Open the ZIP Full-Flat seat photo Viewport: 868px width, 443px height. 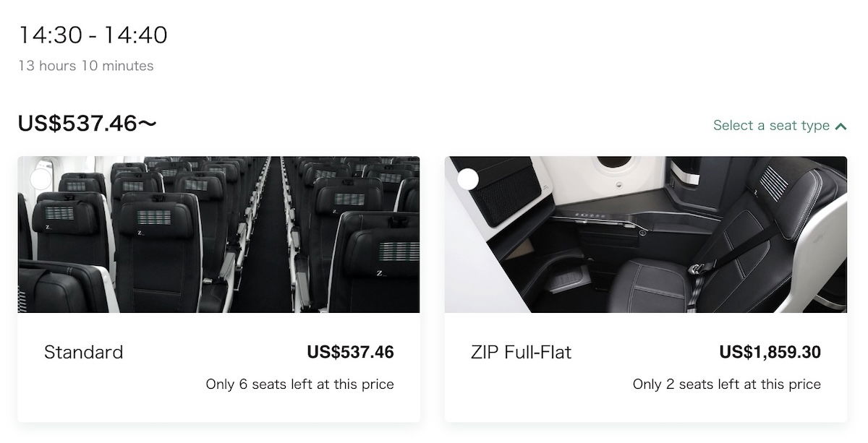(x=645, y=234)
